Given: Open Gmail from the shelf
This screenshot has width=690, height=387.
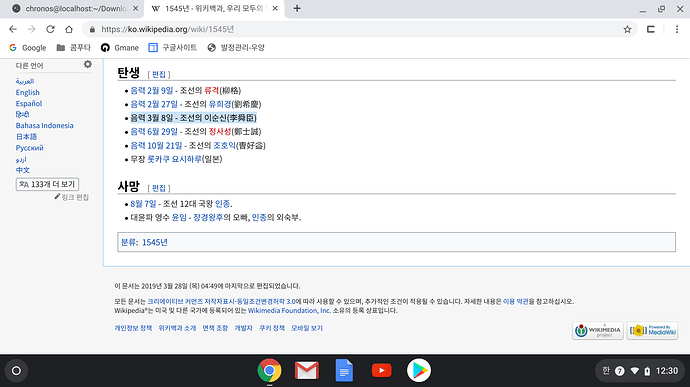Looking at the screenshot, I should tap(307, 371).
